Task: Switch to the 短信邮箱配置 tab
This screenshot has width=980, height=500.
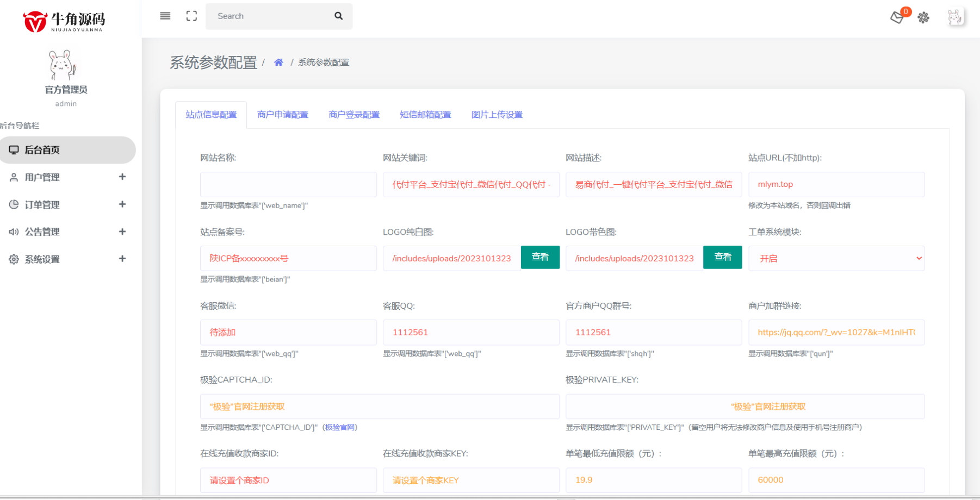Action: point(425,115)
